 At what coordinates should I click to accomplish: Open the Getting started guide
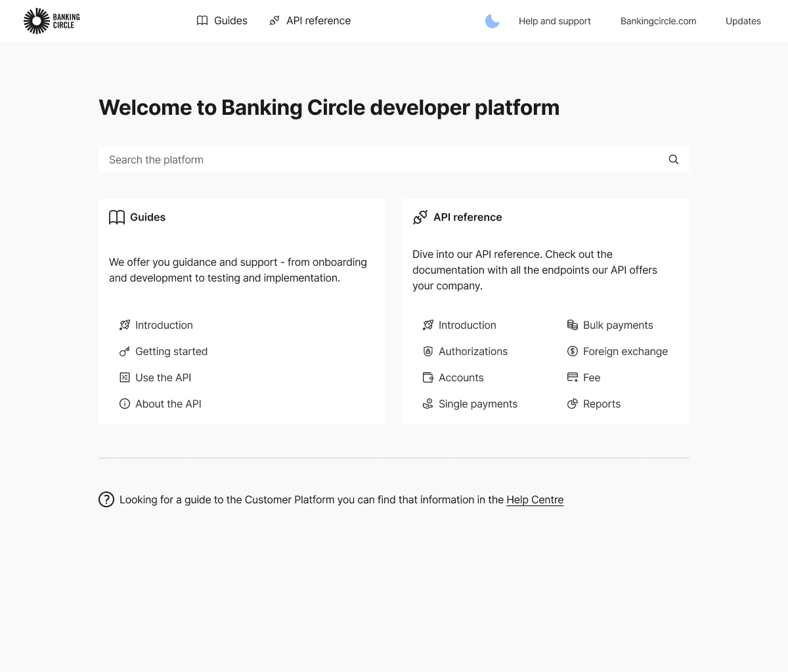pos(171,351)
